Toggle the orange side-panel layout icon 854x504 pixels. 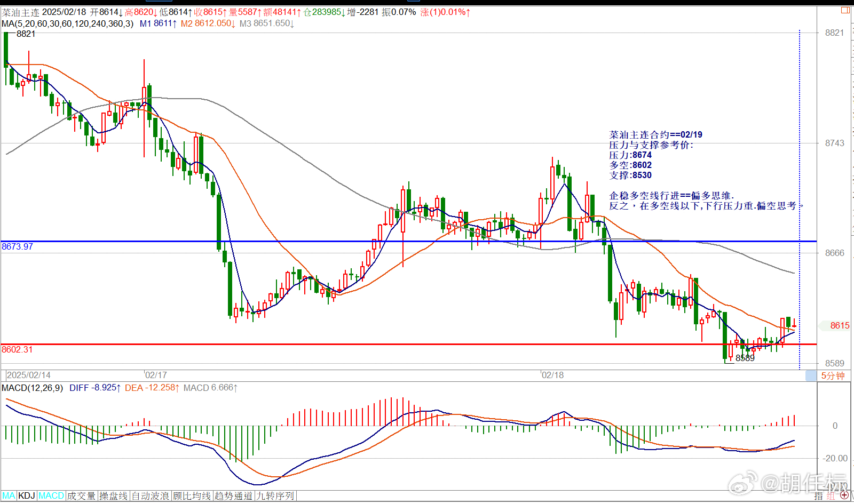[x=845, y=10]
